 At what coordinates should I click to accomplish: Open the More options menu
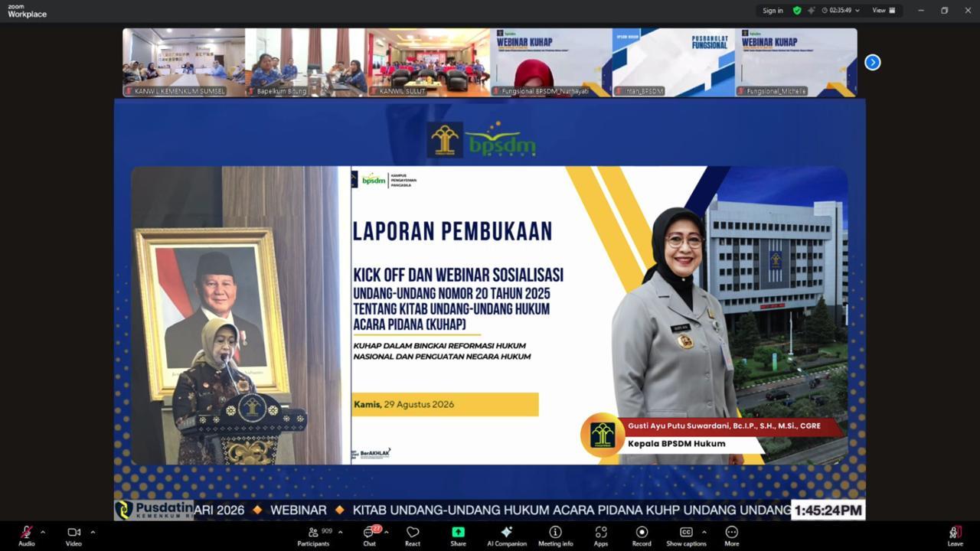(x=731, y=536)
